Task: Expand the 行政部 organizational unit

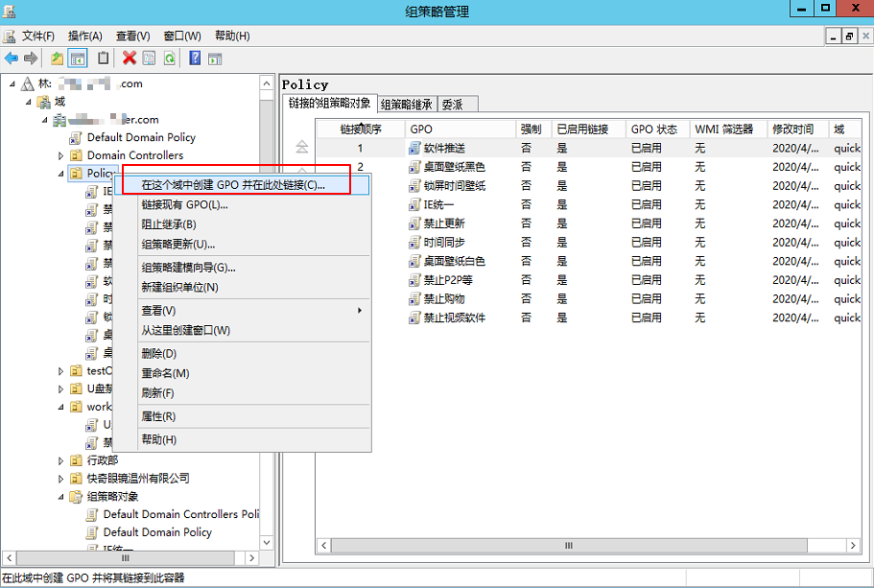Action: (x=61, y=461)
